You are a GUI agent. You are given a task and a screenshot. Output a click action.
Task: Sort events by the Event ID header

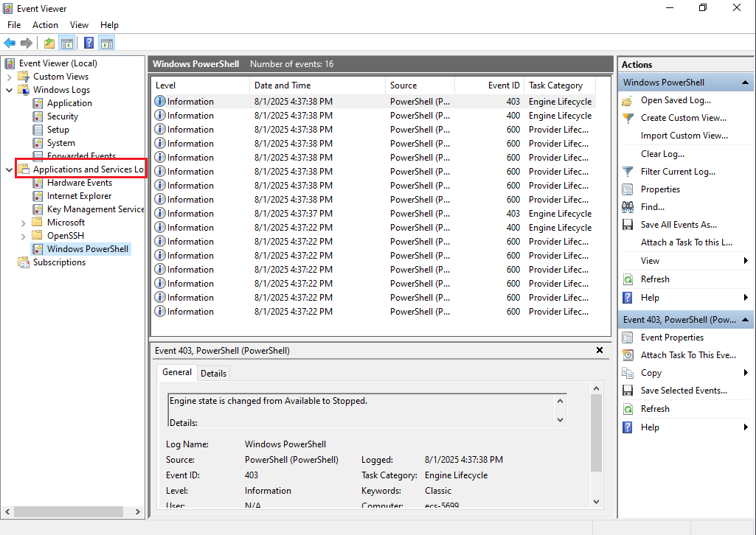tap(489, 85)
